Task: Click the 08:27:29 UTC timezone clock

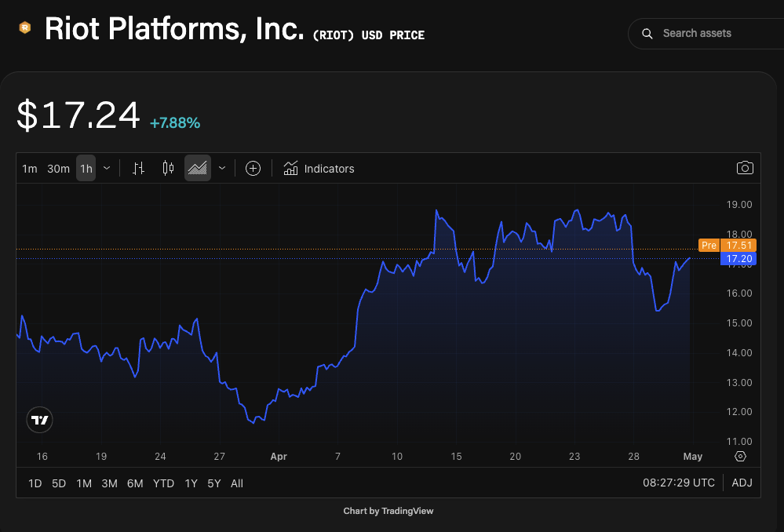Action: click(x=679, y=483)
